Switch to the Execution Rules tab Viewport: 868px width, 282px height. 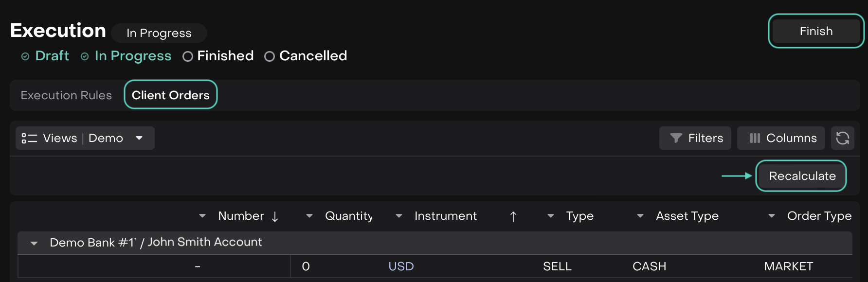[66, 95]
